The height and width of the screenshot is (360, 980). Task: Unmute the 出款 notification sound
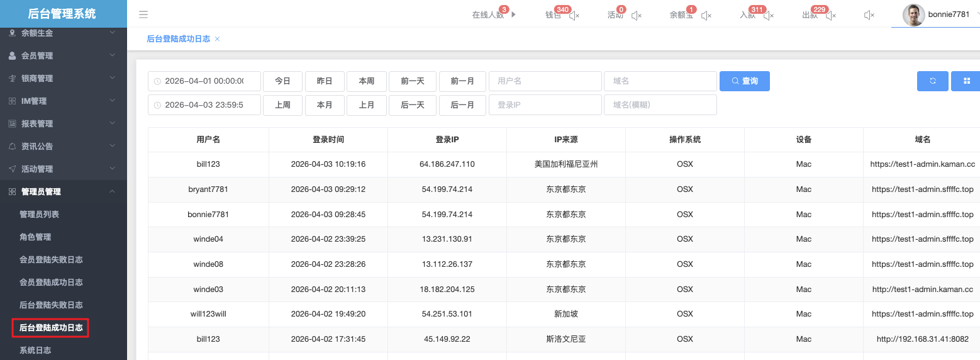[x=832, y=15]
